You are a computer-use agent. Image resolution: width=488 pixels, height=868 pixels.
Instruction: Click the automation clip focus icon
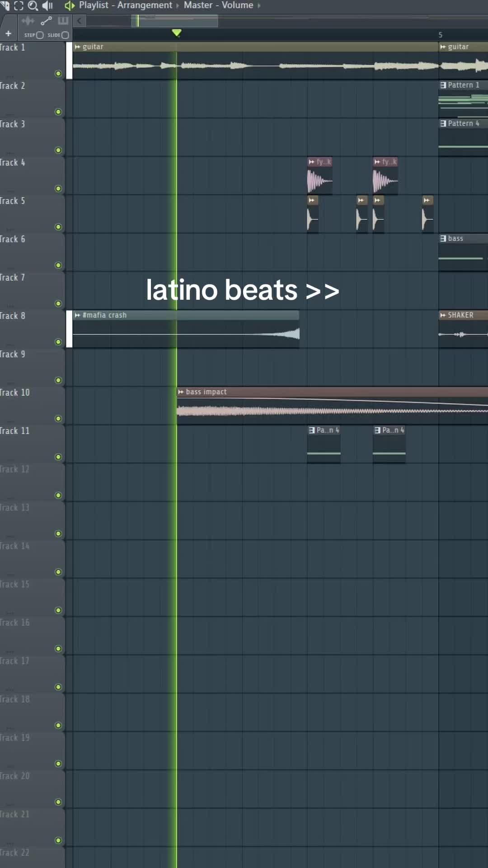[x=46, y=21]
